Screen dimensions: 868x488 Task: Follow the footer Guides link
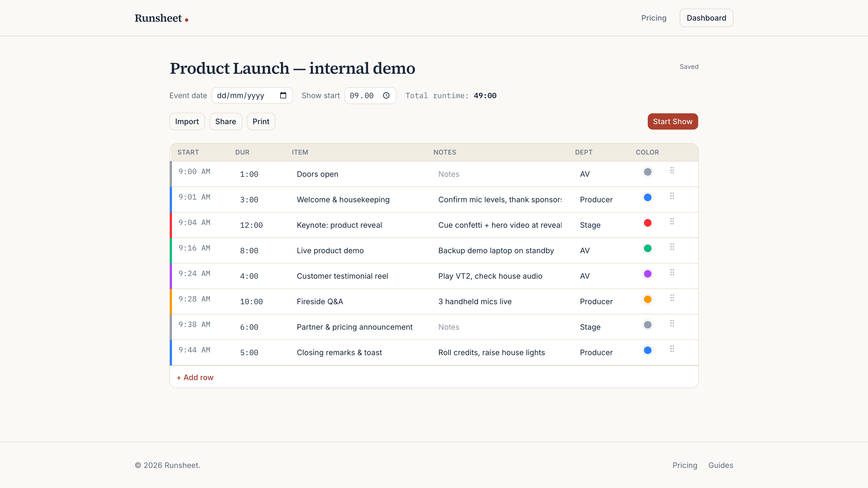721,465
